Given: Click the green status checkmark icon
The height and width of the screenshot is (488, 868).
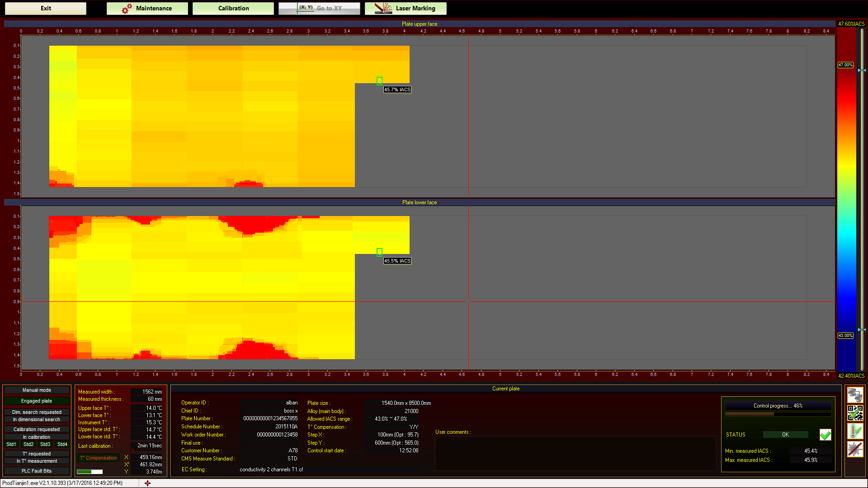Looking at the screenshot, I should [825, 435].
